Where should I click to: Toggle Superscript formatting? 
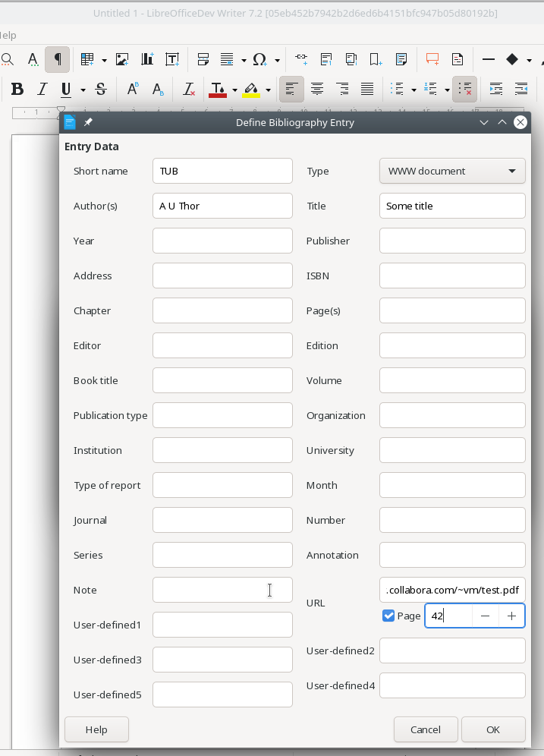133,90
